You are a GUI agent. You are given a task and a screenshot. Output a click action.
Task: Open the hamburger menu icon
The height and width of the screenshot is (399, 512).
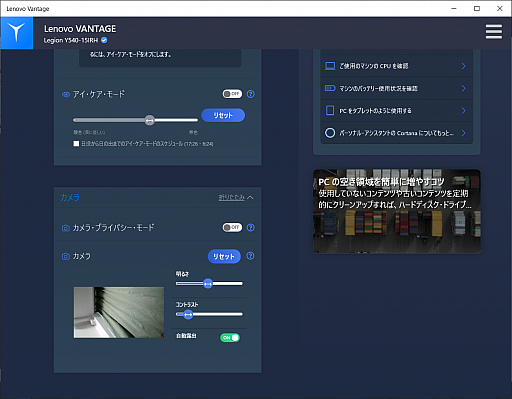coord(494,32)
